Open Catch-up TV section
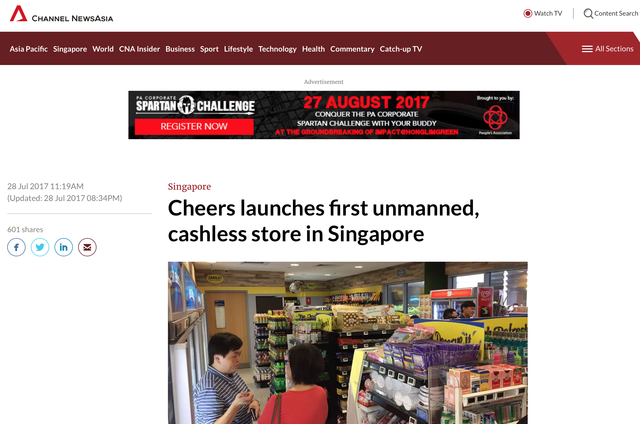The image size is (640, 424). click(x=401, y=49)
